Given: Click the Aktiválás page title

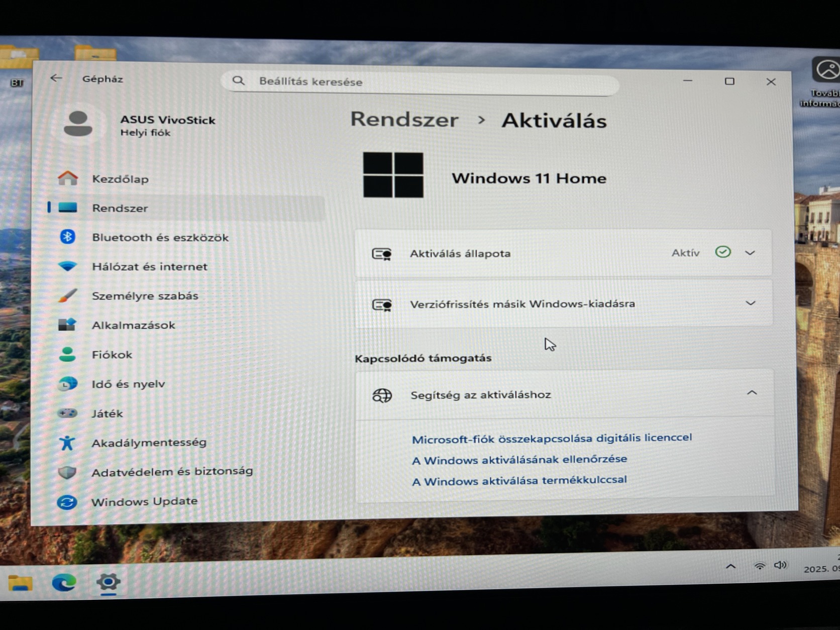Looking at the screenshot, I should [x=554, y=121].
